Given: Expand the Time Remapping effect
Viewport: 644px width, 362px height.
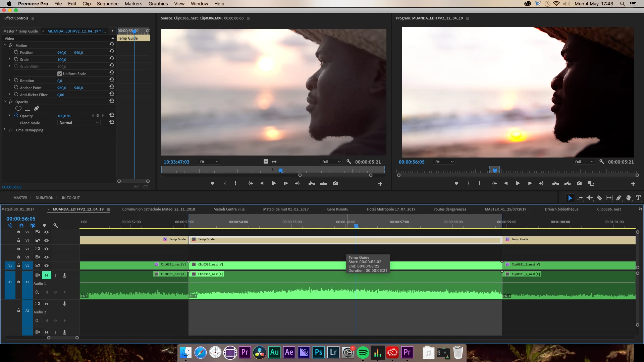Looking at the screenshot, I should pyautogui.click(x=4, y=130).
